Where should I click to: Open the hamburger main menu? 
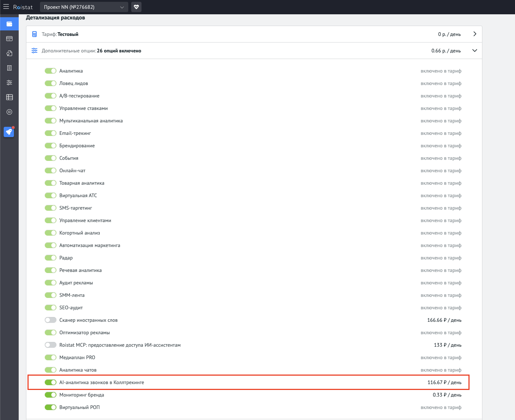6,7
